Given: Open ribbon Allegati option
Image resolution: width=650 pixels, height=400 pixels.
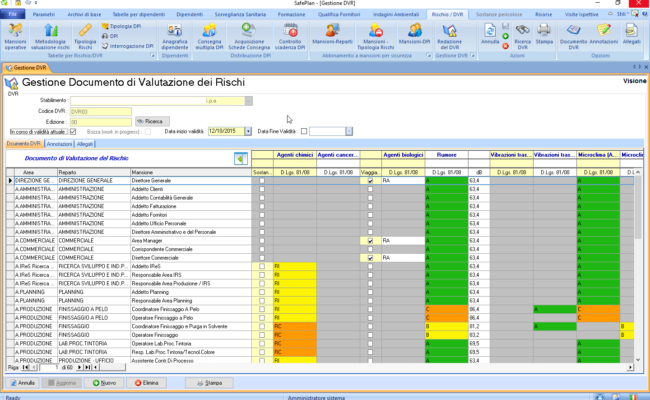Looking at the screenshot, I should pos(631,34).
